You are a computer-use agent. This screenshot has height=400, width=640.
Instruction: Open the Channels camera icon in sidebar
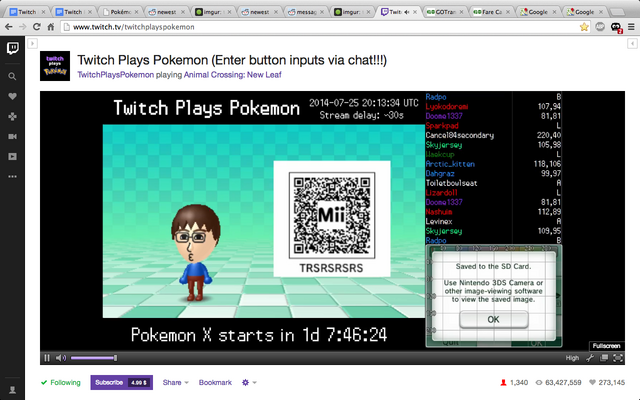click(x=12, y=136)
